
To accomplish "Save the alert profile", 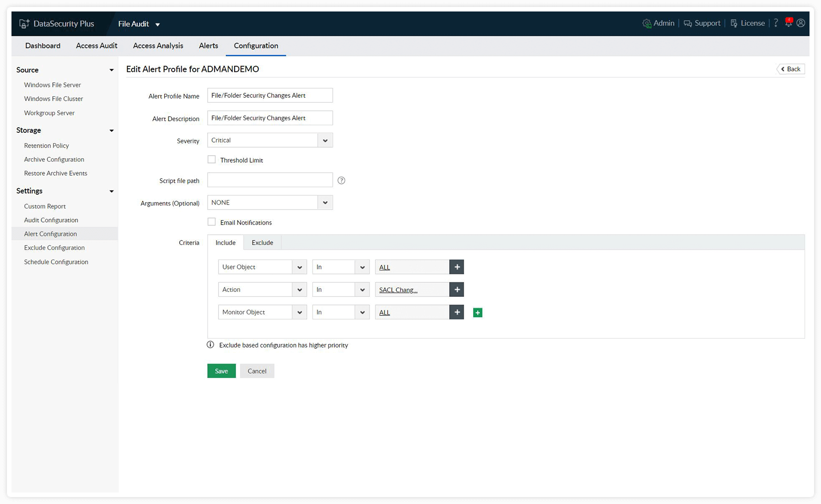I will (x=222, y=371).
